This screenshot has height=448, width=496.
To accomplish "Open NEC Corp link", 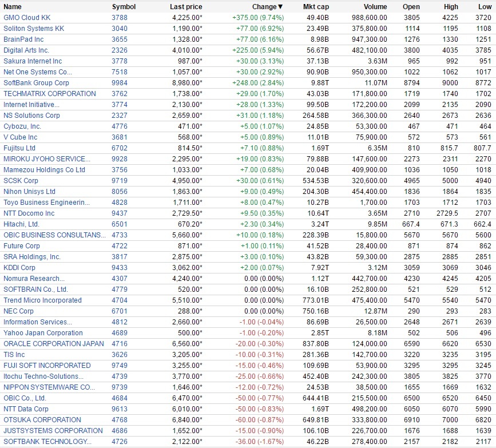I will coord(18,311).
